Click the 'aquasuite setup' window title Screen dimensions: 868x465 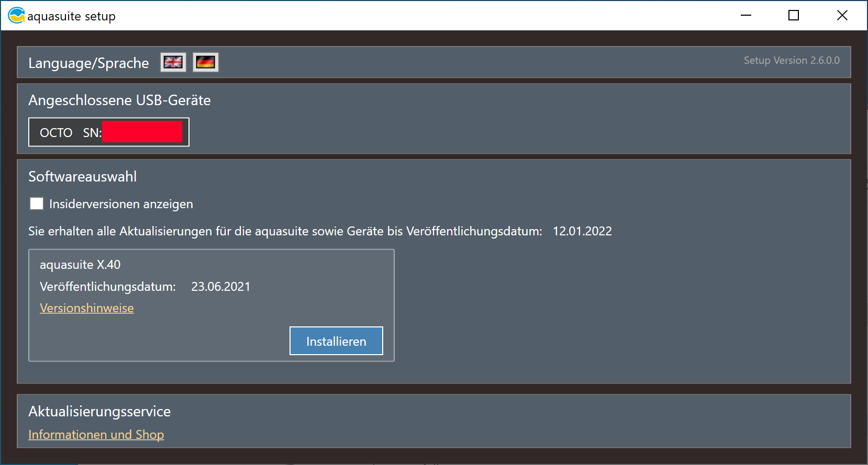[x=71, y=16]
